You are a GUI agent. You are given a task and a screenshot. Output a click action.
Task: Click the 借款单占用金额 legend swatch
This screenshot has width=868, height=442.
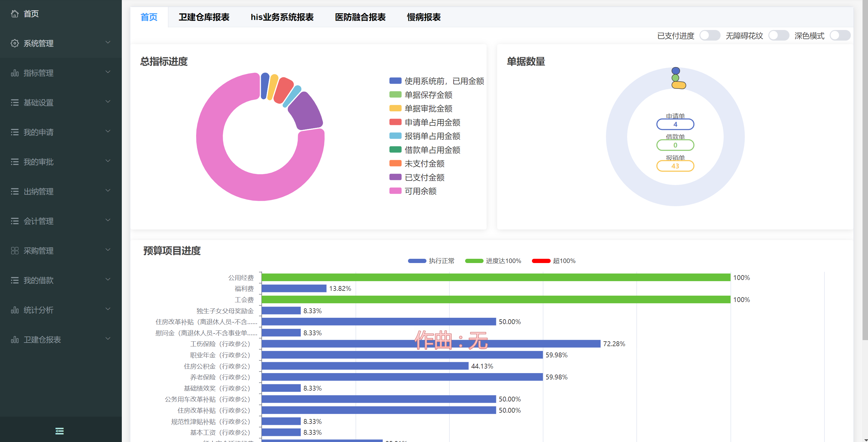point(395,150)
